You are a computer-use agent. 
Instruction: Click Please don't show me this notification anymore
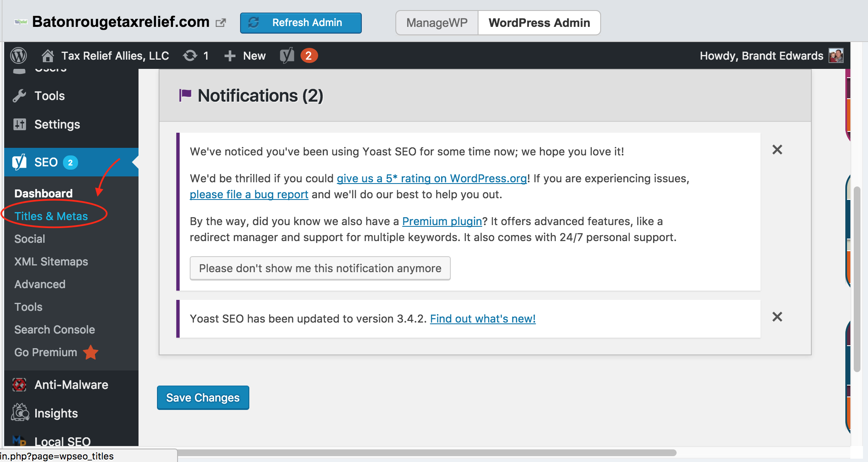click(x=320, y=268)
